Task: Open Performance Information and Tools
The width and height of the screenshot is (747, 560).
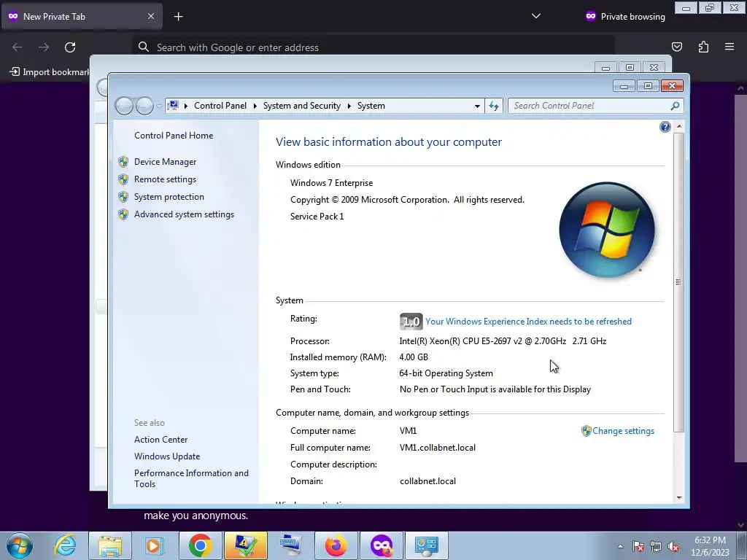Action: [191, 478]
